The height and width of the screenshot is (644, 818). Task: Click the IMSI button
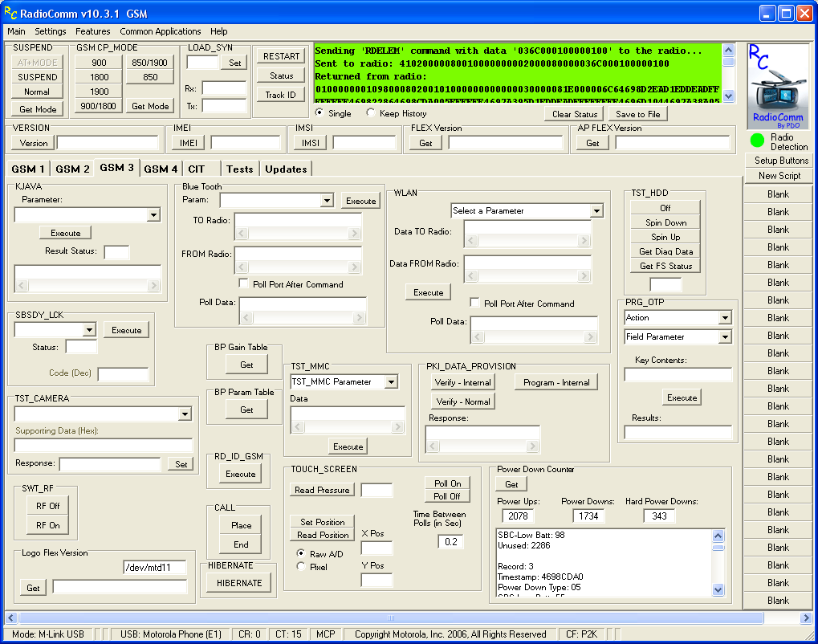pyautogui.click(x=311, y=143)
